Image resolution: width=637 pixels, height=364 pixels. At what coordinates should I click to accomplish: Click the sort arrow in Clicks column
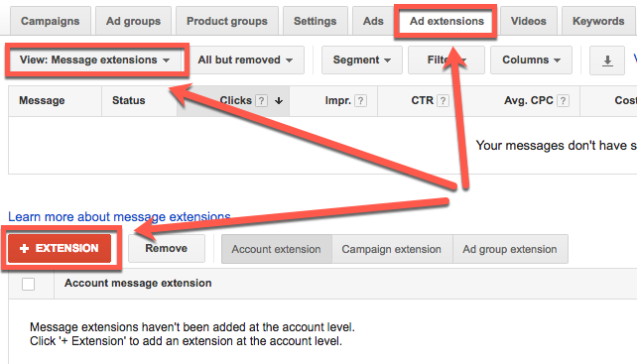click(279, 101)
